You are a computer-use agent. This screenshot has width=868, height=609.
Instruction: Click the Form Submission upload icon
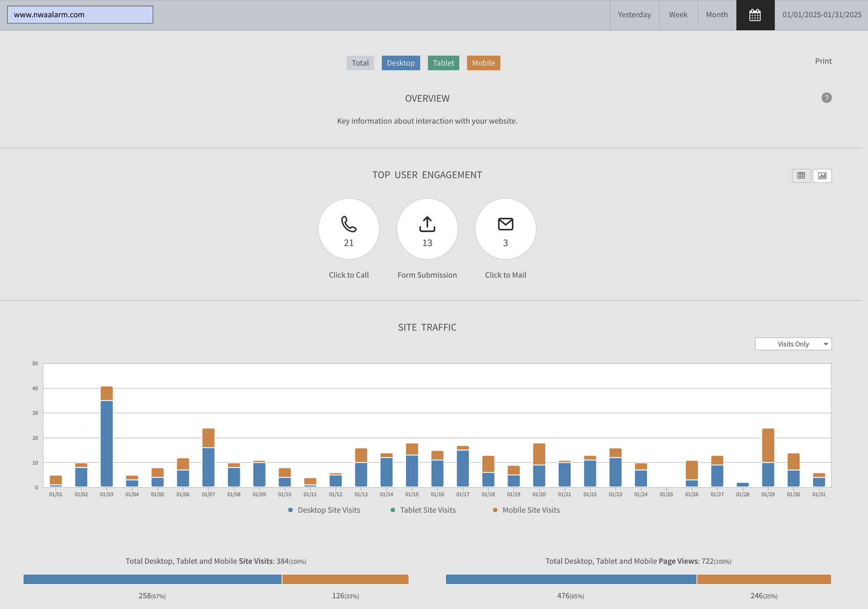427,224
